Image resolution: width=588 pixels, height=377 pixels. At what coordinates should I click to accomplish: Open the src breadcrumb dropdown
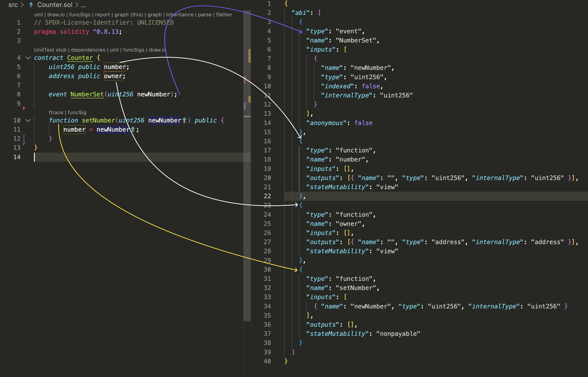pyautogui.click(x=13, y=5)
